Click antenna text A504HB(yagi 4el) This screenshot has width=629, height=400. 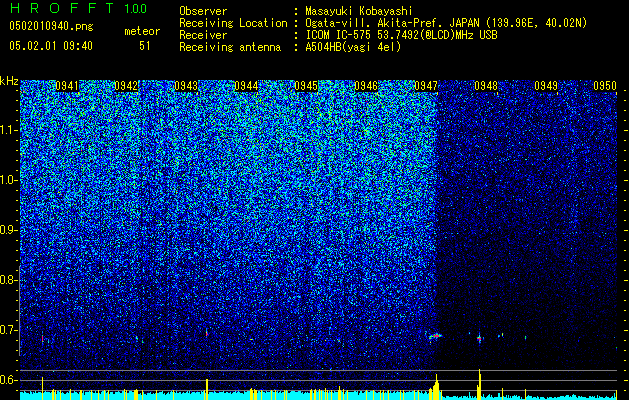click(x=353, y=47)
